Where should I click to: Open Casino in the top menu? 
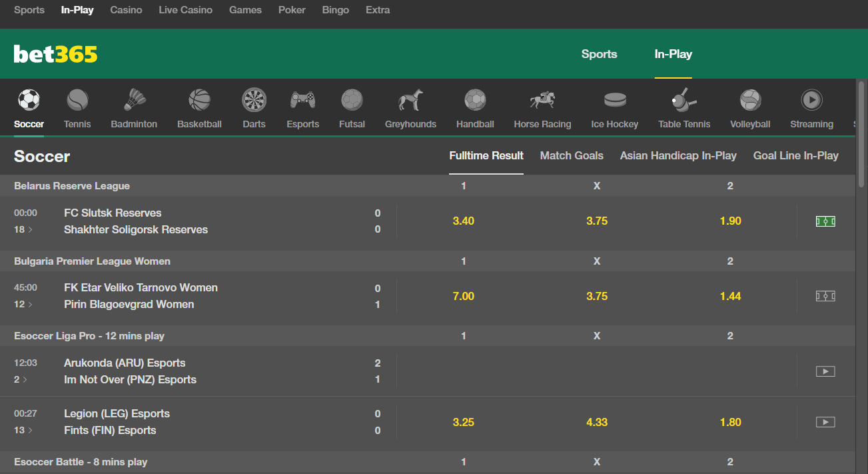point(126,10)
